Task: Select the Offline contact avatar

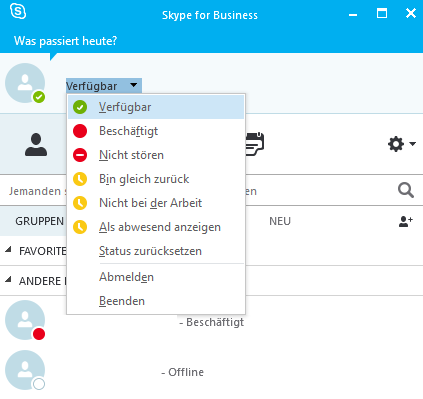Action: 25,370
